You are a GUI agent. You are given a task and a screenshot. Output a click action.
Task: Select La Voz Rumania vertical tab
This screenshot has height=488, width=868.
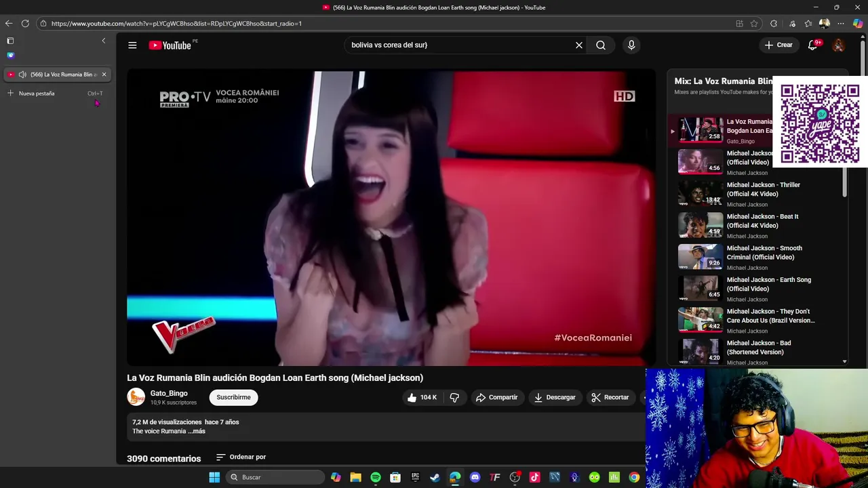point(57,75)
